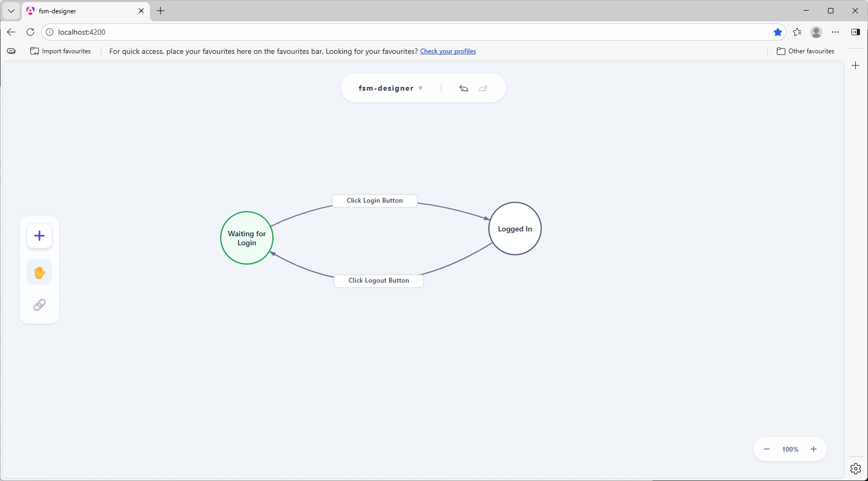Click the undo arrow icon

(x=464, y=89)
